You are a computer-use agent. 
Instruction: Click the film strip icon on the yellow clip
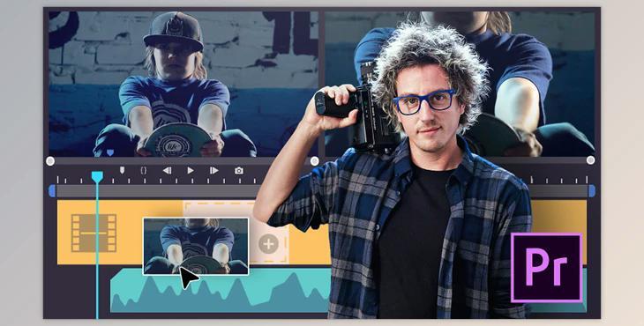[94, 233]
